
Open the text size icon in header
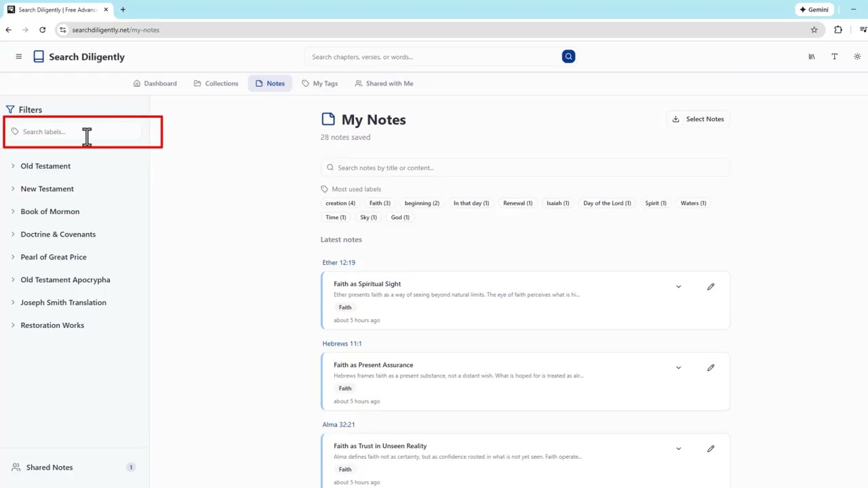[x=834, y=57]
